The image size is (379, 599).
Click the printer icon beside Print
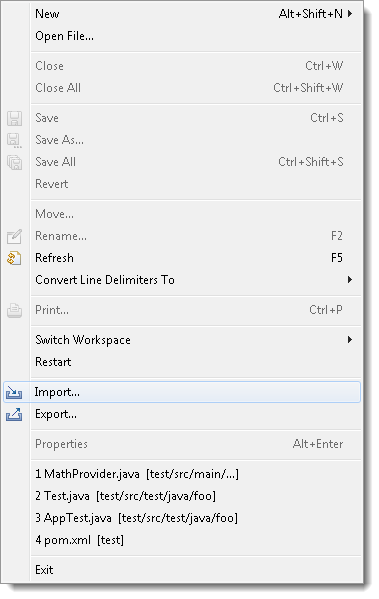(x=14, y=311)
